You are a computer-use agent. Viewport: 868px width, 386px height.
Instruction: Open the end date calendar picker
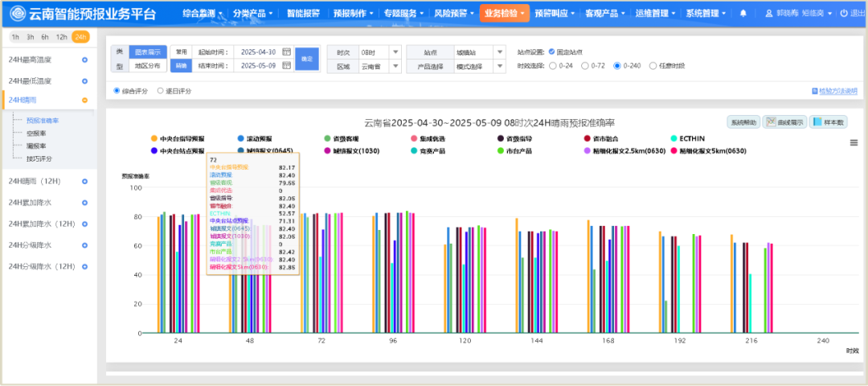[x=286, y=66]
